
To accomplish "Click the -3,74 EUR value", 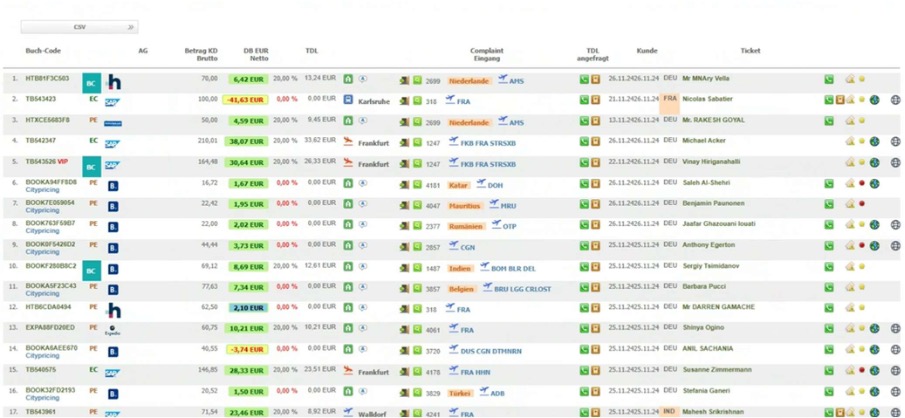I will (x=248, y=350).
